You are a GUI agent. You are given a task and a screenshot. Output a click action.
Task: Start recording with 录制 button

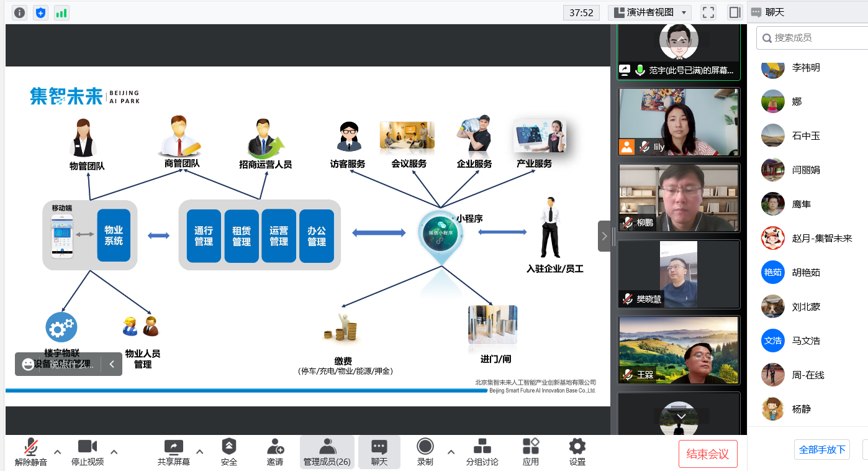pos(425,452)
